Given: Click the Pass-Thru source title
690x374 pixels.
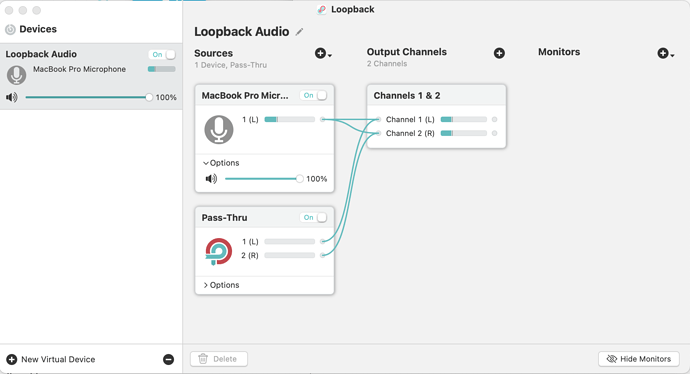Looking at the screenshot, I should [224, 218].
